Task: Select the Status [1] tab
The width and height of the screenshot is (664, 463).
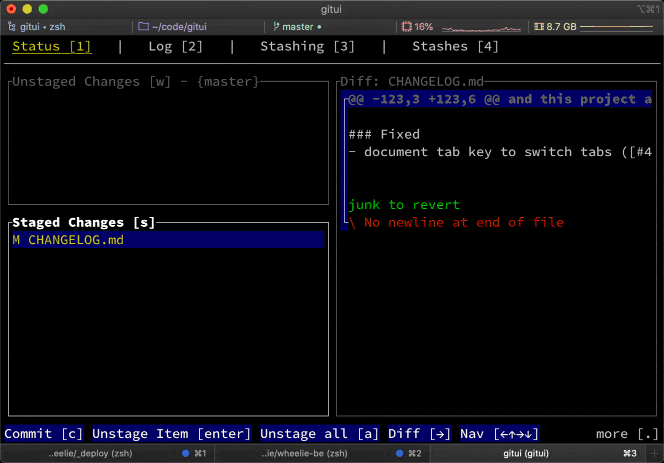Action: (x=51, y=46)
